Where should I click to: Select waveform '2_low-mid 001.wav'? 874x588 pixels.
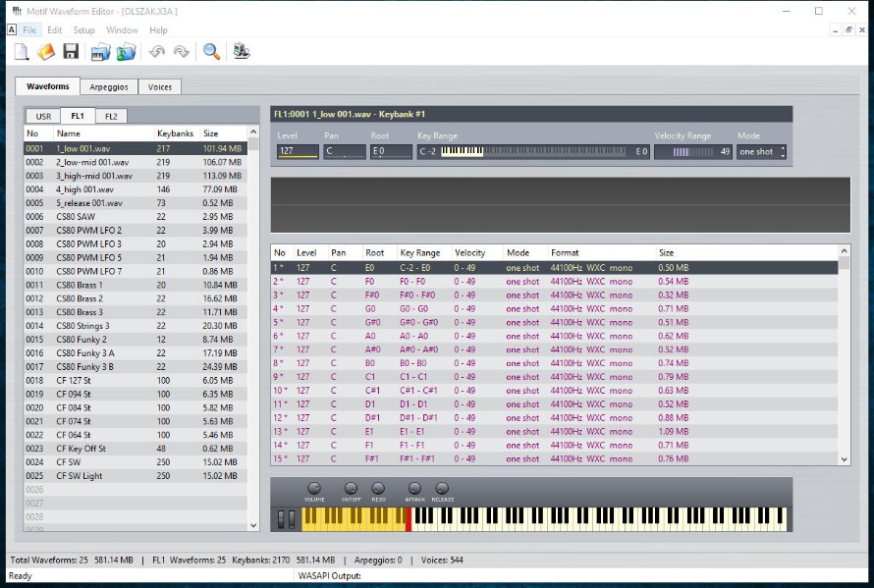point(136,162)
